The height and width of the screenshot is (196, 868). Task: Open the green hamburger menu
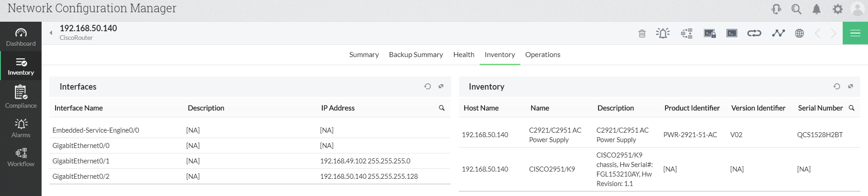pos(855,33)
